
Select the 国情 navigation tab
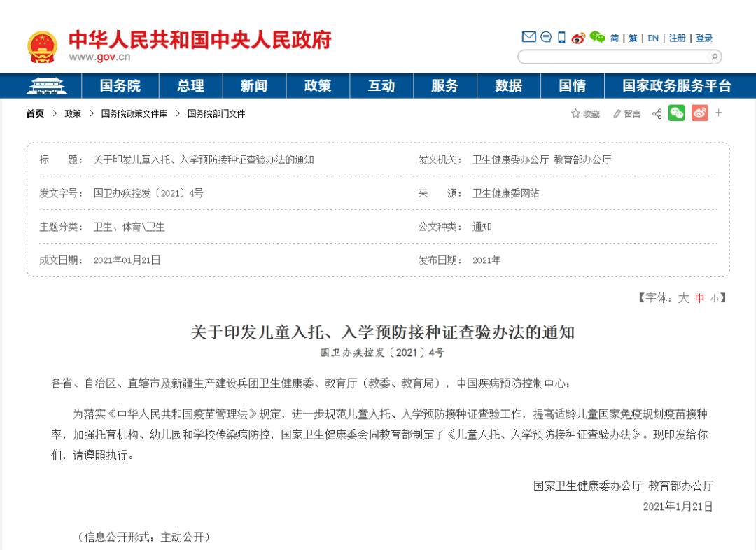[572, 85]
